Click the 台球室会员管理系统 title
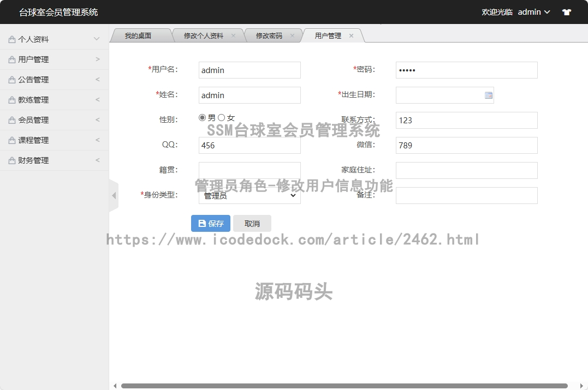 click(58, 13)
